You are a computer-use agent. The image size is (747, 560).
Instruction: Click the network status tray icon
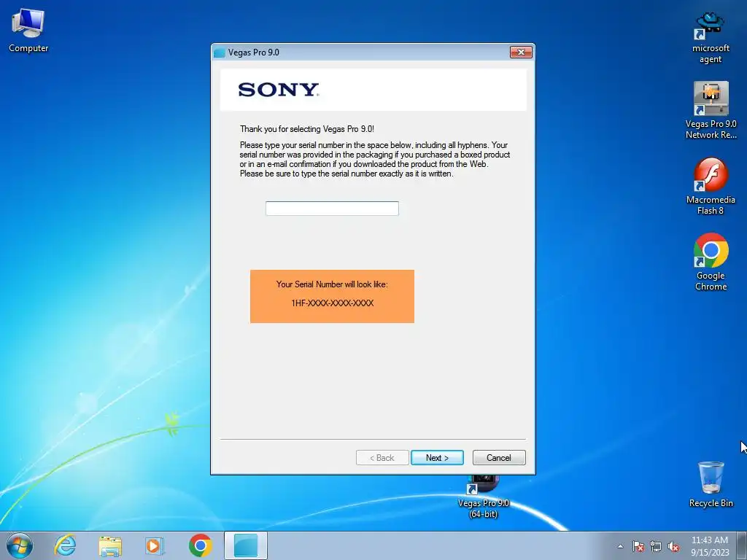[656, 546]
